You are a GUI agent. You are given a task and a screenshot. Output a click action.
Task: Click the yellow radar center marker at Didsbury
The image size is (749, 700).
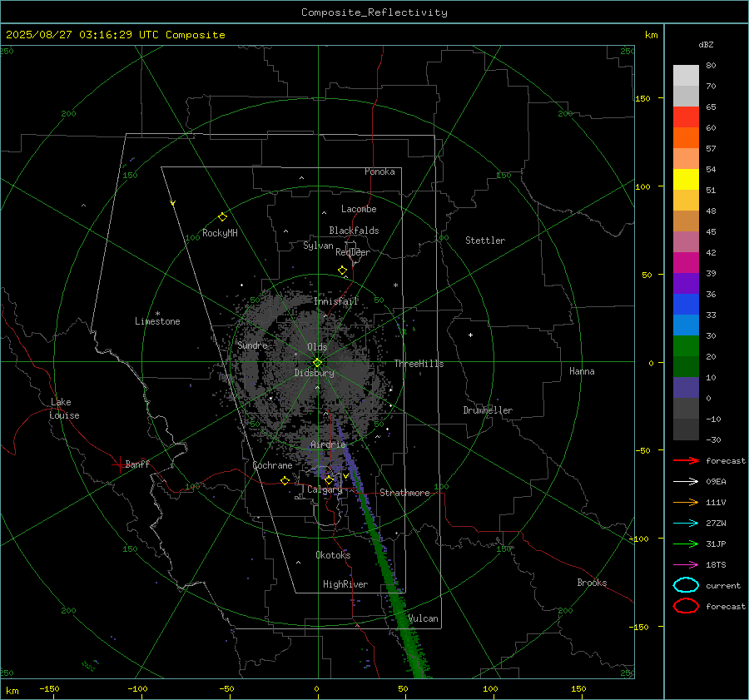click(318, 362)
